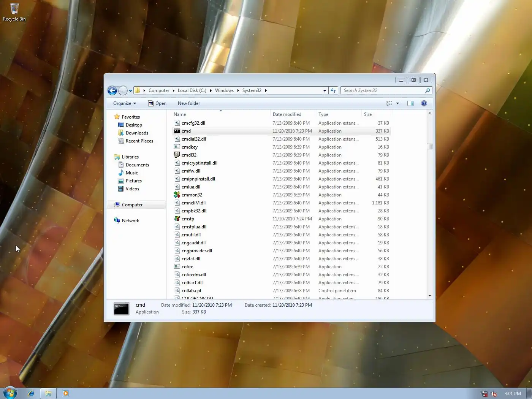
Task: Open address bar previous locations dropdown
Action: tap(325, 91)
